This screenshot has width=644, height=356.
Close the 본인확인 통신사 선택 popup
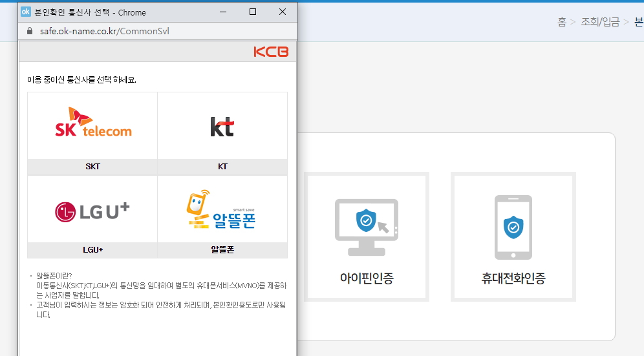(x=283, y=12)
